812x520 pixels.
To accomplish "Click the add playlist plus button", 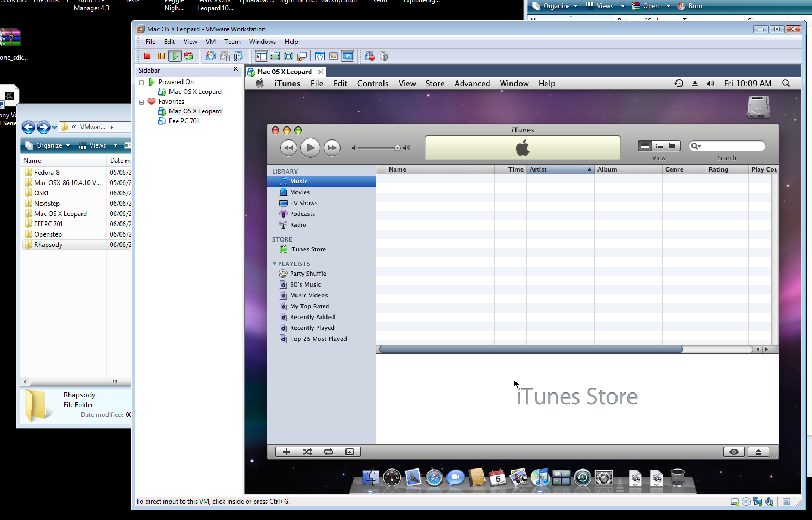I will [286, 452].
